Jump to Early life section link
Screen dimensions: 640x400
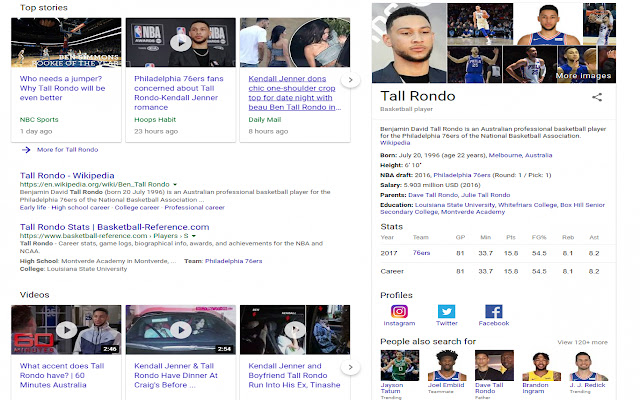(x=33, y=207)
